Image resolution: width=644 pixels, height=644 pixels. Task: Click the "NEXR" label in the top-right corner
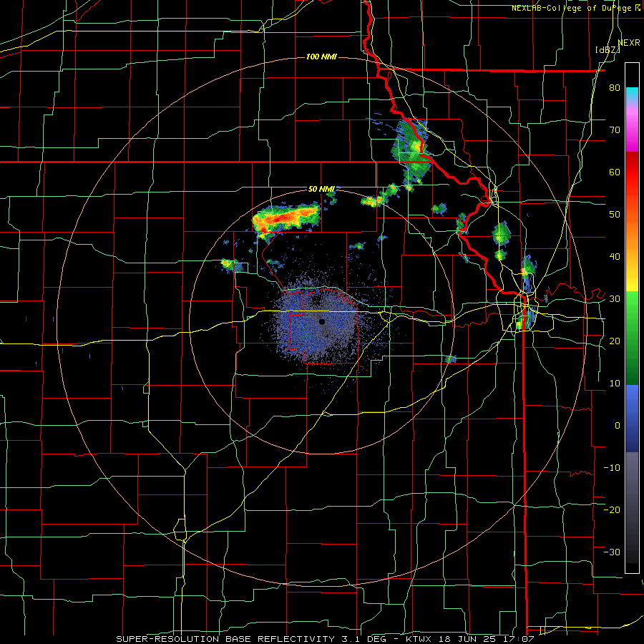click(629, 43)
